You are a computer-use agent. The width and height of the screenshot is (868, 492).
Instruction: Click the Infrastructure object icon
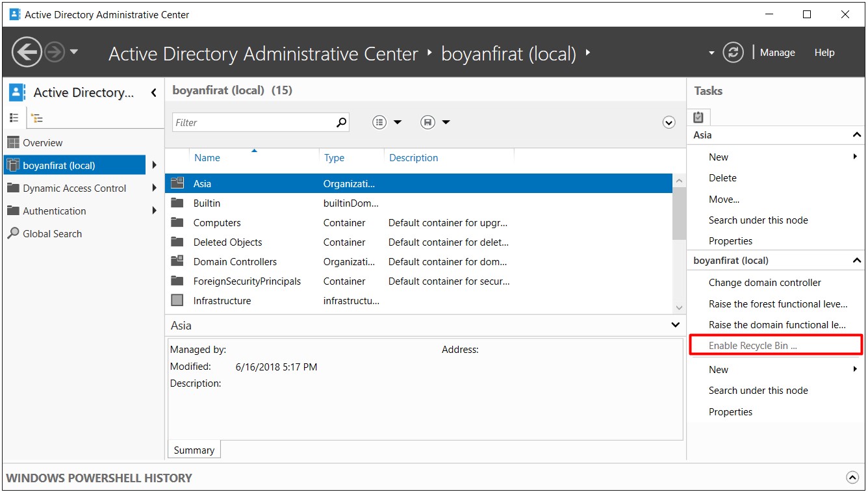click(177, 300)
